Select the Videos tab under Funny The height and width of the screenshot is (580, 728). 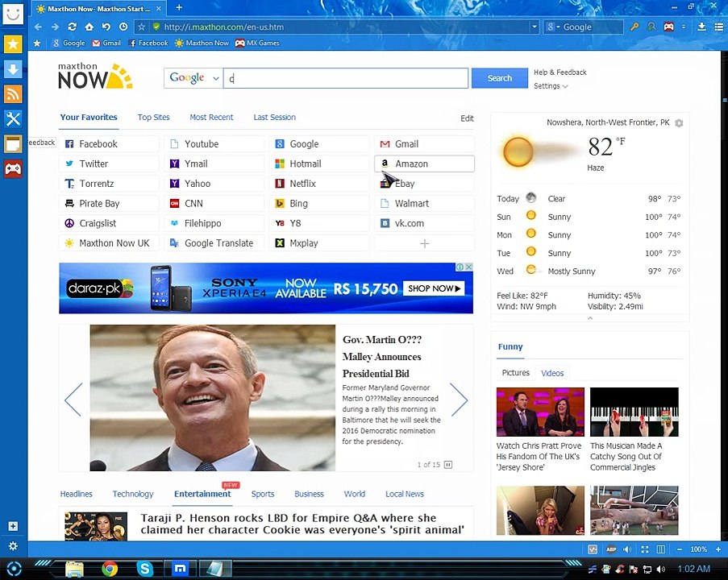click(552, 373)
